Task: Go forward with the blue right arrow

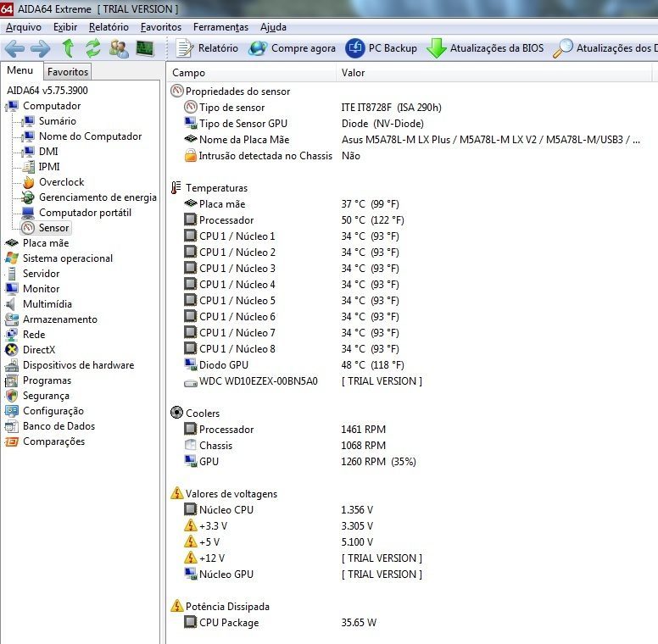Action: [41, 48]
